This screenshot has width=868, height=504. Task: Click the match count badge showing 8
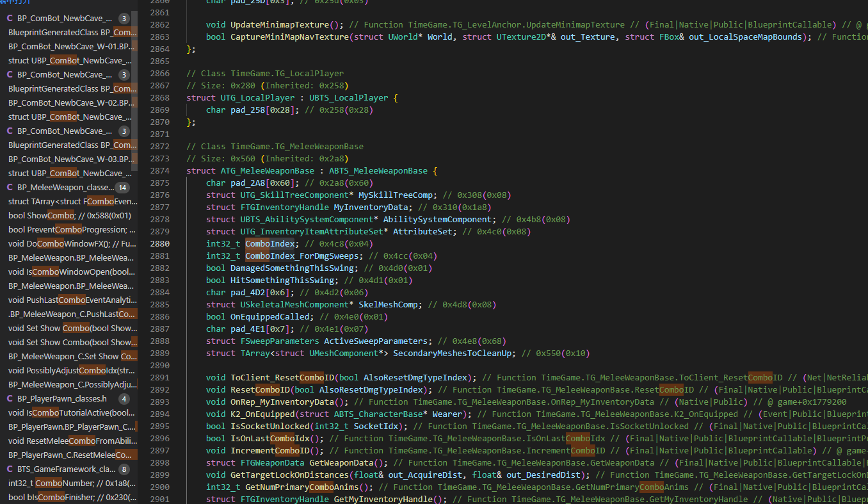(124, 469)
